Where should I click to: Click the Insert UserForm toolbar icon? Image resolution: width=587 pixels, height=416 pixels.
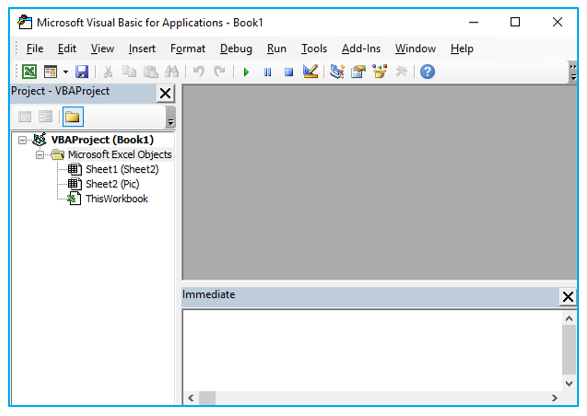[50, 71]
